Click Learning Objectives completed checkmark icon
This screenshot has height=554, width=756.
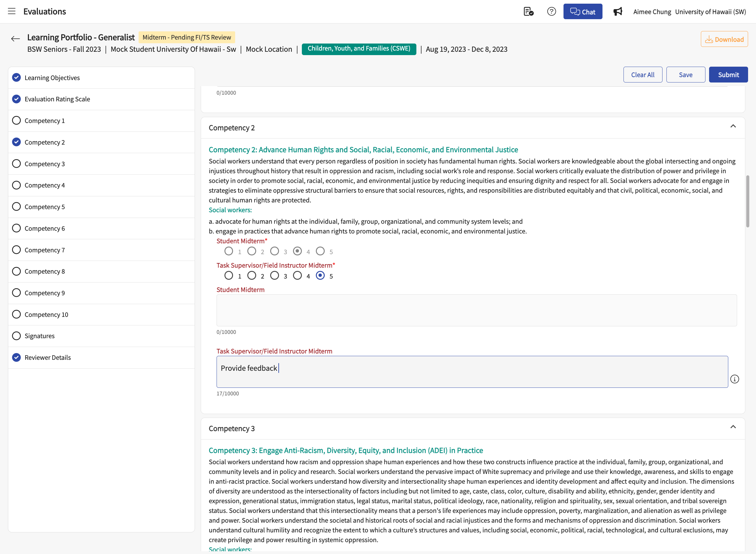[16, 77]
